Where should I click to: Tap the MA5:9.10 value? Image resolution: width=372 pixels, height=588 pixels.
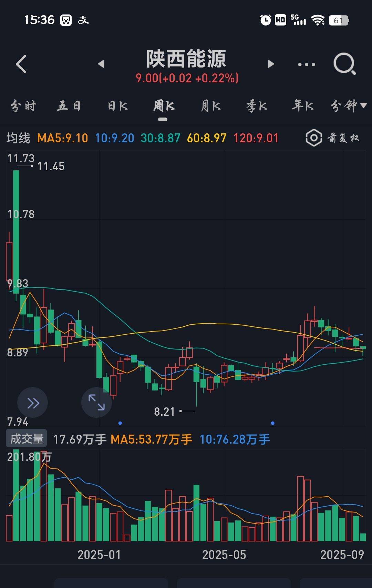[63, 138]
